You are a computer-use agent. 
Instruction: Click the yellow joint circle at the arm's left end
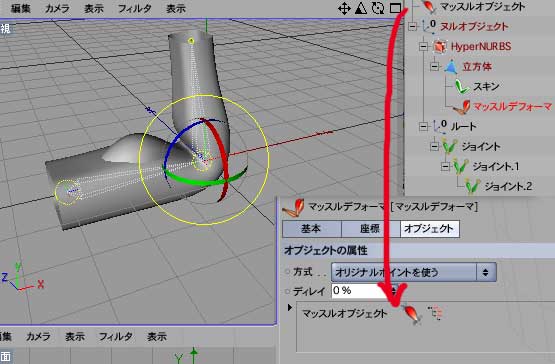pos(67,192)
